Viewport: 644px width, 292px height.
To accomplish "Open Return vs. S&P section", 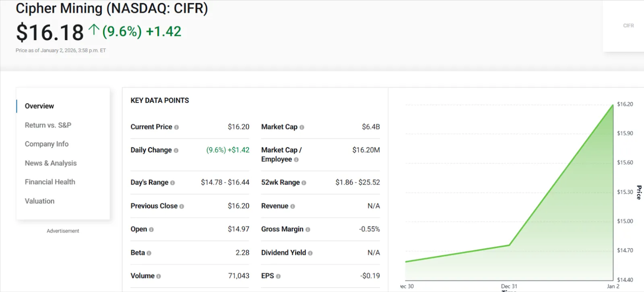I will [x=48, y=125].
